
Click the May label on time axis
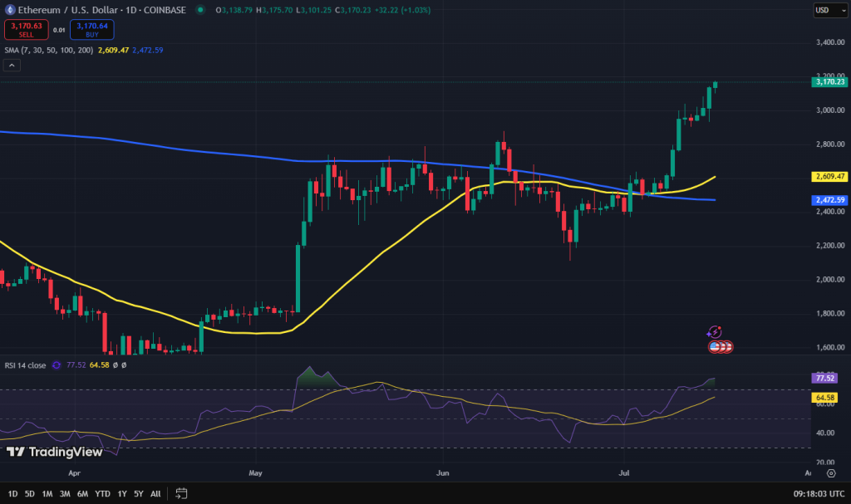click(x=256, y=473)
